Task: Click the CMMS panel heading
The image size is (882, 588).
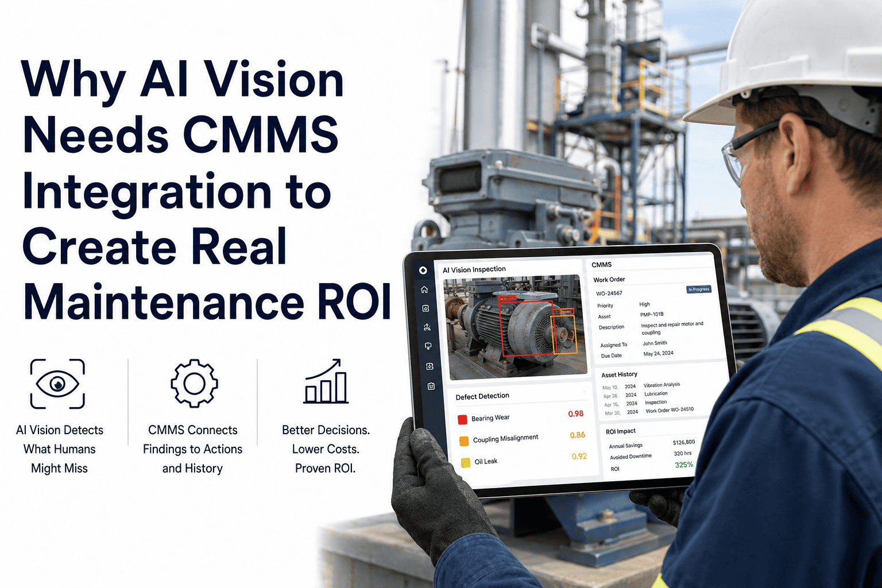Action: pyautogui.click(x=602, y=265)
